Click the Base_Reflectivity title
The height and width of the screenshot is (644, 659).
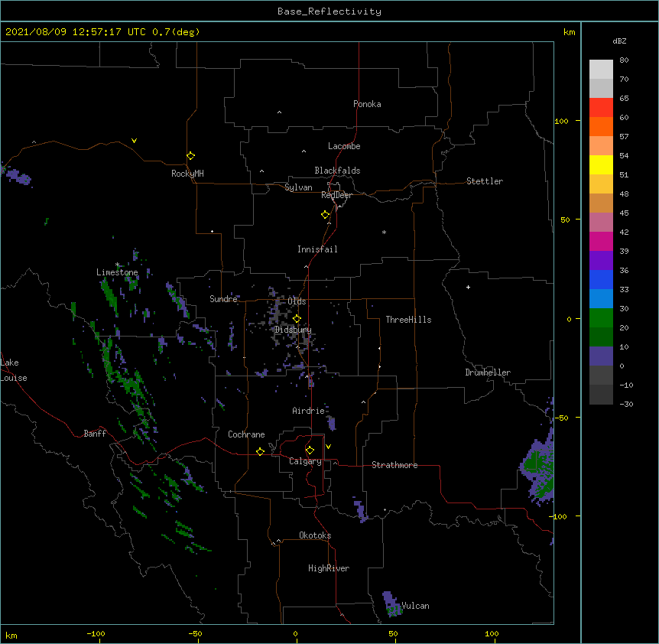pyautogui.click(x=329, y=11)
